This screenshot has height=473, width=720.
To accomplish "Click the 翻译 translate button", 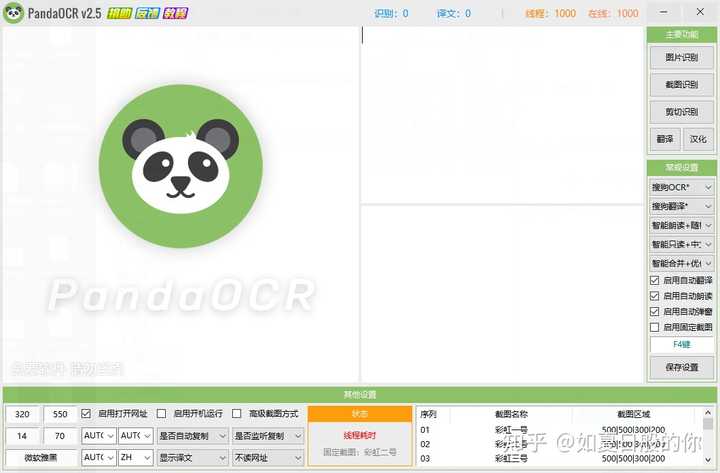I will [665, 139].
